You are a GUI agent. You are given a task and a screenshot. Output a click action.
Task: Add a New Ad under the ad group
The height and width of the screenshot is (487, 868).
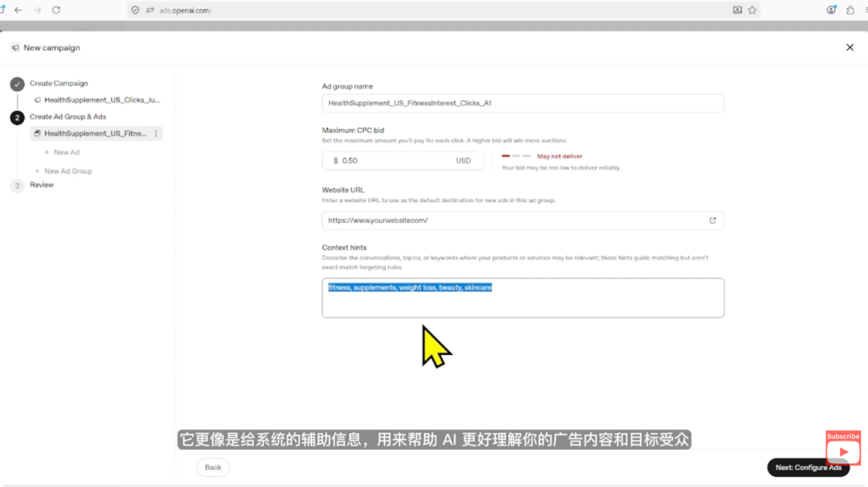pos(62,152)
